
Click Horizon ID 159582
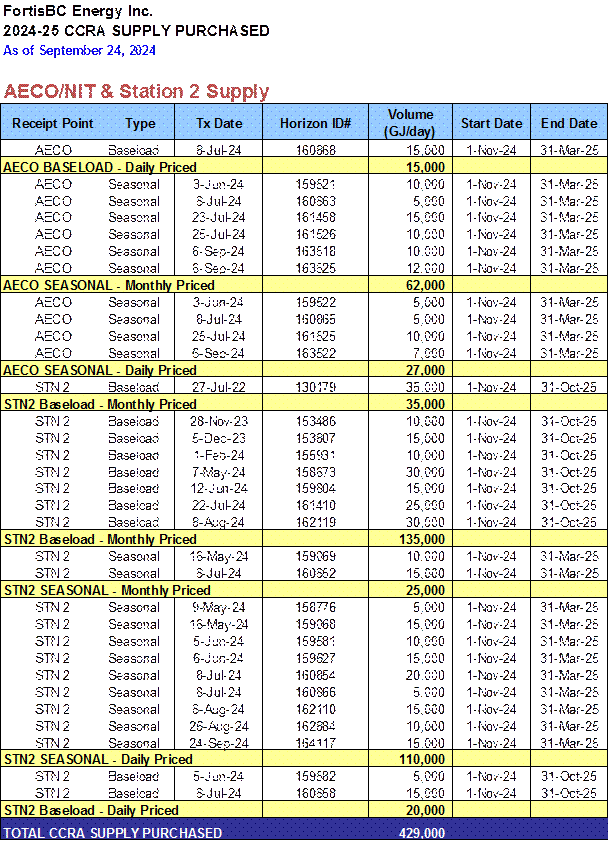tap(315, 777)
